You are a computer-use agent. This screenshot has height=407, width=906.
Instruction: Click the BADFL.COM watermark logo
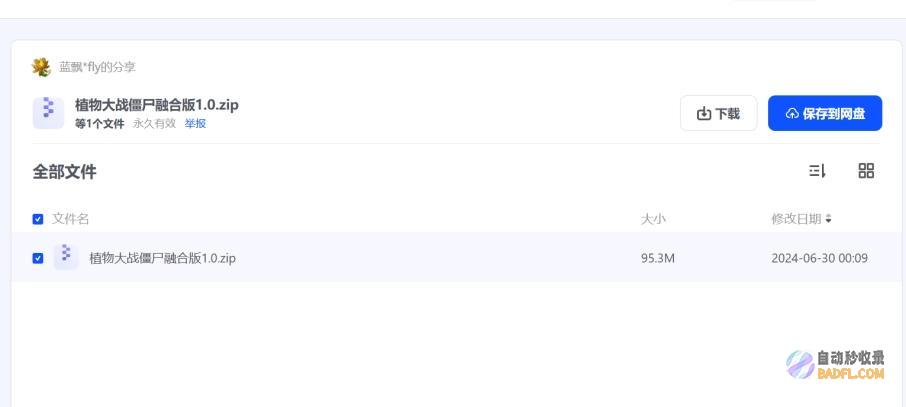pyautogui.click(x=835, y=365)
